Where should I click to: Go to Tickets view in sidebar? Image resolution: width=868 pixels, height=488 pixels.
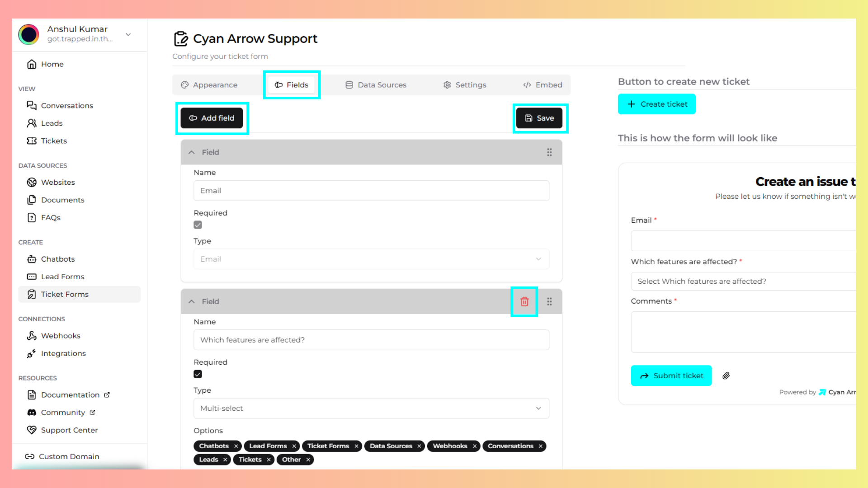(x=54, y=141)
